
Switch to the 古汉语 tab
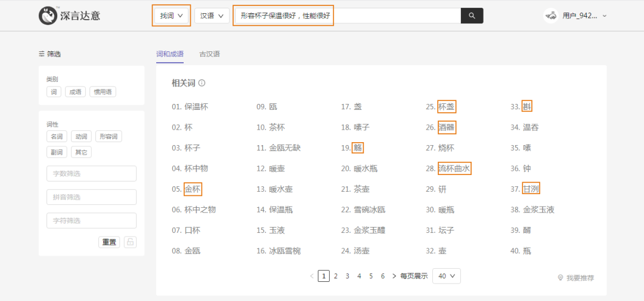click(209, 54)
